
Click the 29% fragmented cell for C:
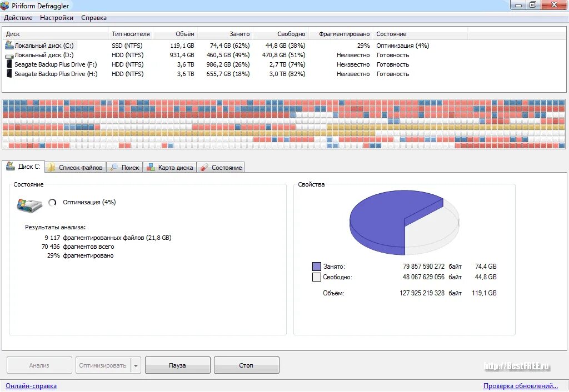(x=363, y=46)
